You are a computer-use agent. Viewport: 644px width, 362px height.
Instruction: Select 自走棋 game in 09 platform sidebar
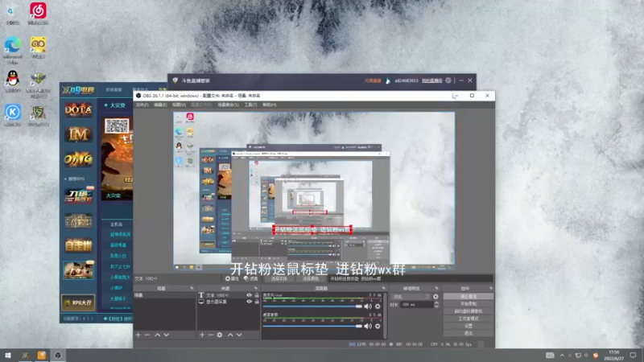78,246
